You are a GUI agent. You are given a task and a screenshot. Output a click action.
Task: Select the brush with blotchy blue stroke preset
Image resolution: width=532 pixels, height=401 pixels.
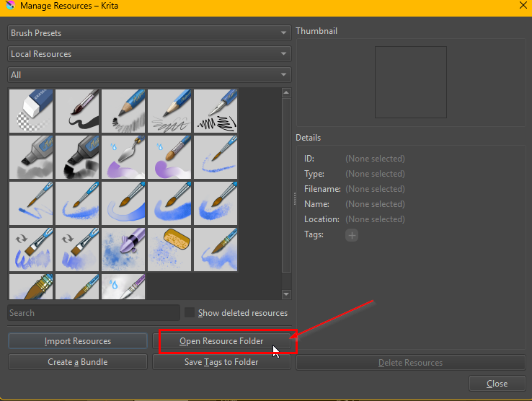216,203
